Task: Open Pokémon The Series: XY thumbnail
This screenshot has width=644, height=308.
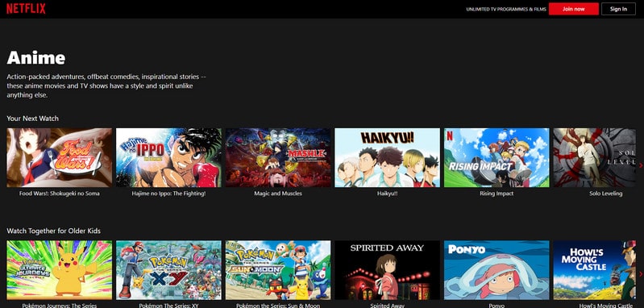Action: click(x=168, y=270)
